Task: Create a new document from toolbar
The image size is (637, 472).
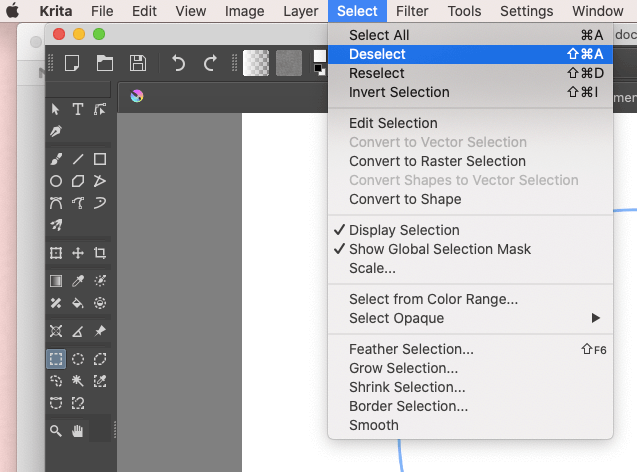Action: (x=72, y=63)
